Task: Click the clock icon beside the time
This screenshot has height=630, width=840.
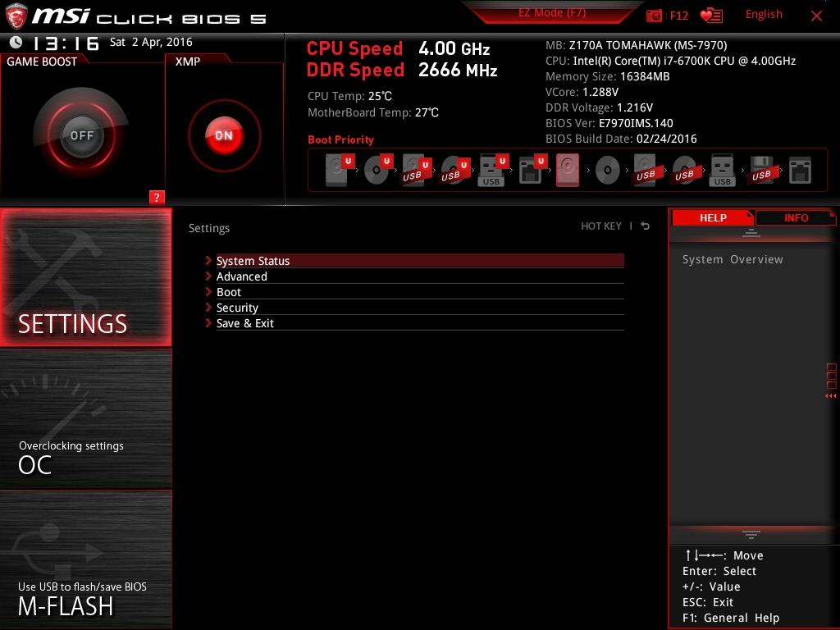Action: pyautogui.click(x=16, y=42)
